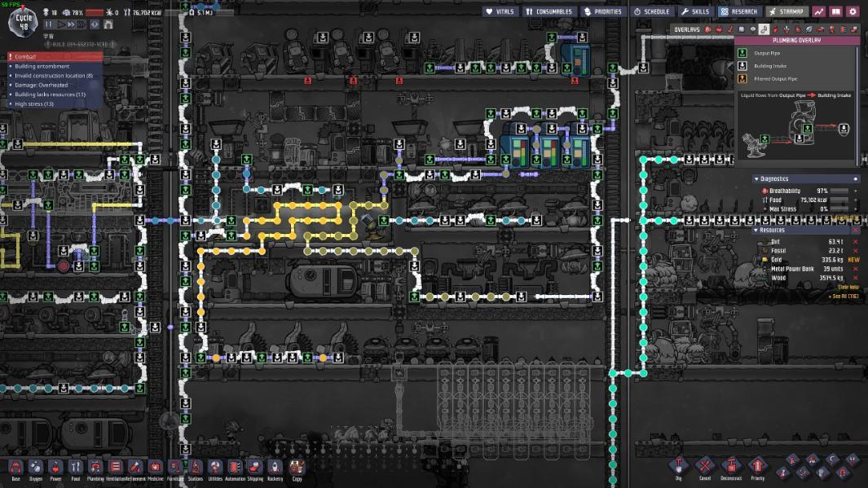
Task: Unpin Dirt from the Resources list
Action: (855, 242)
